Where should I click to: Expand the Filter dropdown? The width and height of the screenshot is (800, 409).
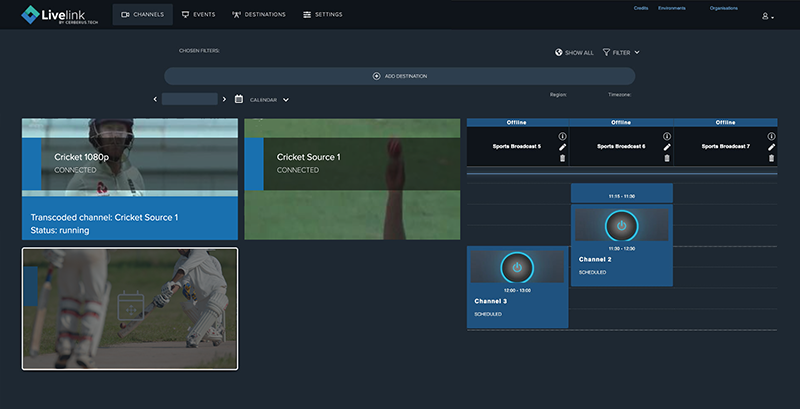click(621, 52)
